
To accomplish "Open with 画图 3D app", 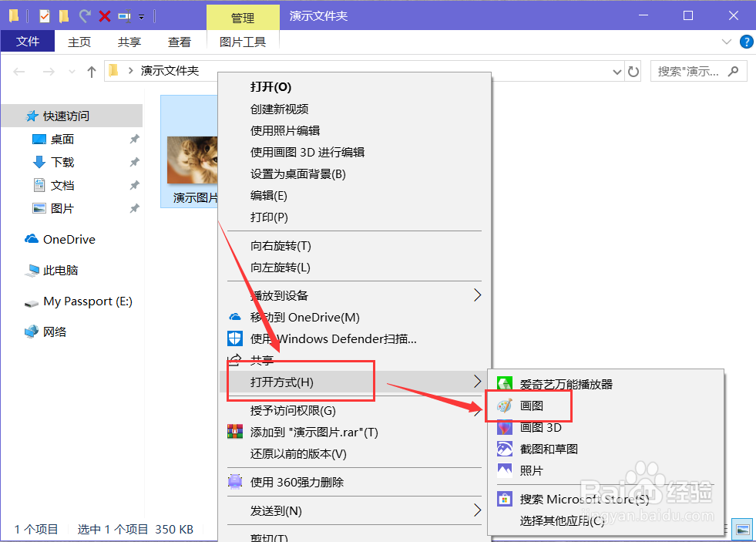I will [606, 428].
